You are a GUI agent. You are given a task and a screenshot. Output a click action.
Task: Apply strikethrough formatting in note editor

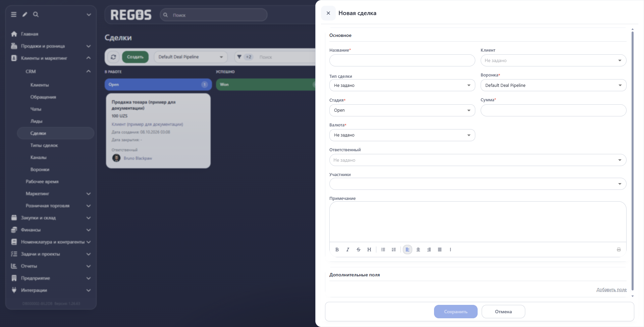[359, 250]
